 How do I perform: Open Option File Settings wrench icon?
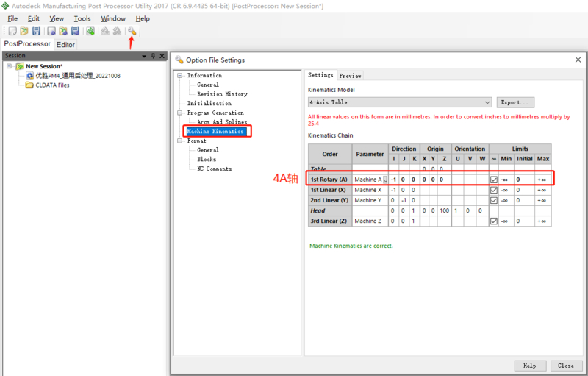click(x=132, y=31)
